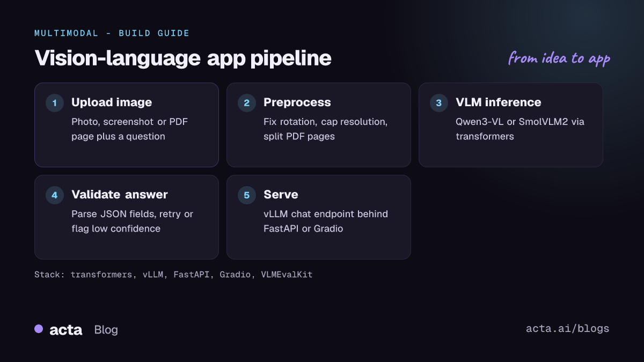The height and width of the screenshot is (362, 644).
Task: Select the Blog label beside acta
Action: coord(106,330)
